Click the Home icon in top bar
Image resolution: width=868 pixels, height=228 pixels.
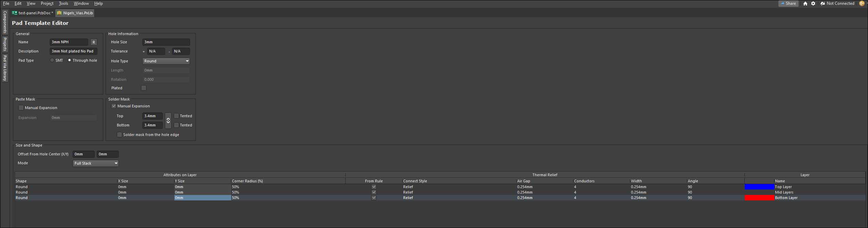[x=805, y=3]
